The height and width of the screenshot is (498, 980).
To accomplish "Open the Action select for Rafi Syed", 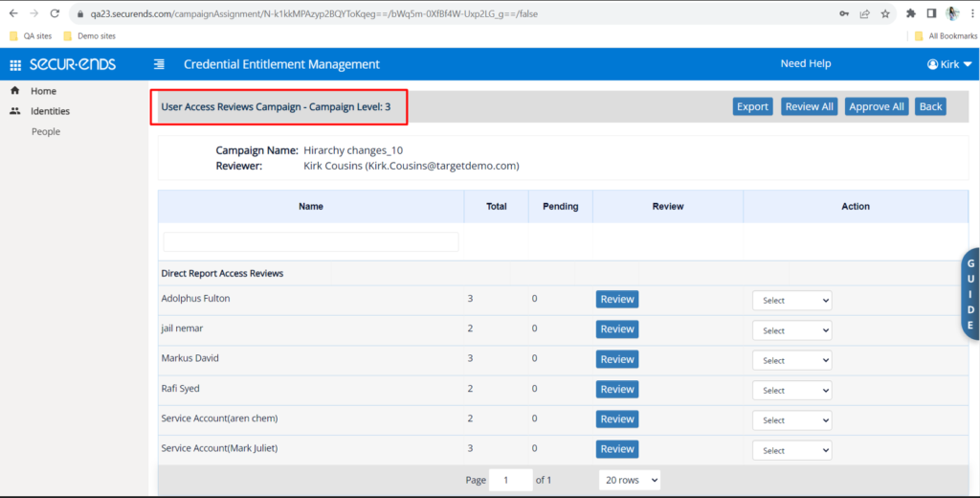I will pos(791,391).
